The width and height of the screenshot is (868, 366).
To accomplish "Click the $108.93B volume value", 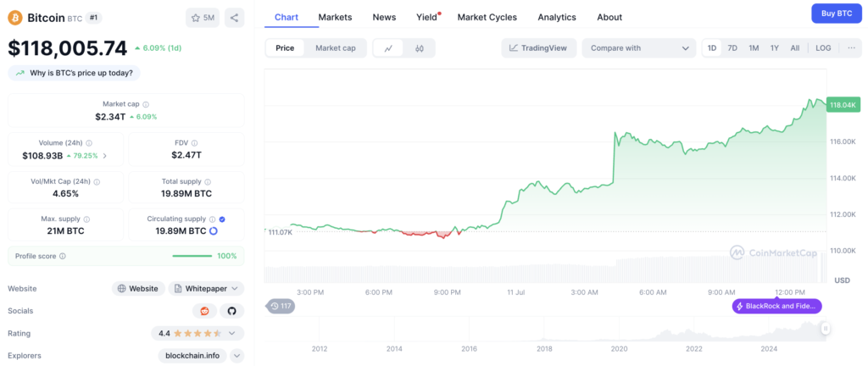I will [42, 156].
